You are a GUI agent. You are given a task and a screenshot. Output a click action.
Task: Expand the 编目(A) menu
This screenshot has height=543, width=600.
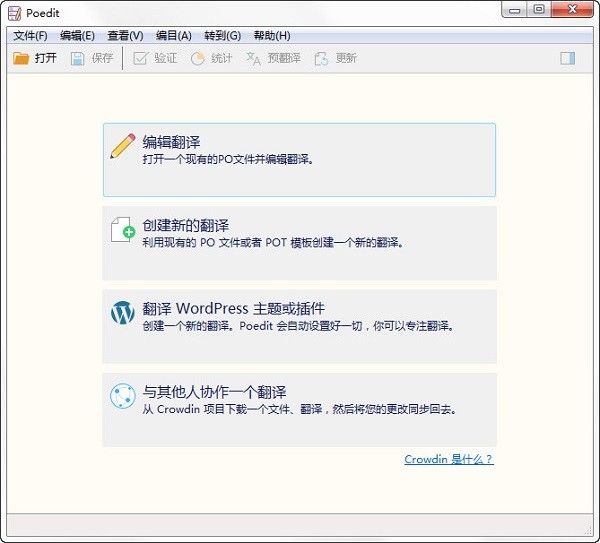(173, 36)
